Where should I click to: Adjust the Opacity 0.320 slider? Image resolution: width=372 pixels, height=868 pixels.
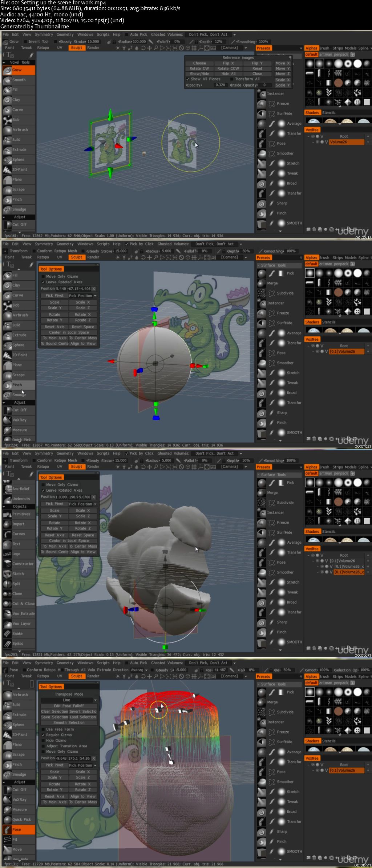click(x=206, y=85)
